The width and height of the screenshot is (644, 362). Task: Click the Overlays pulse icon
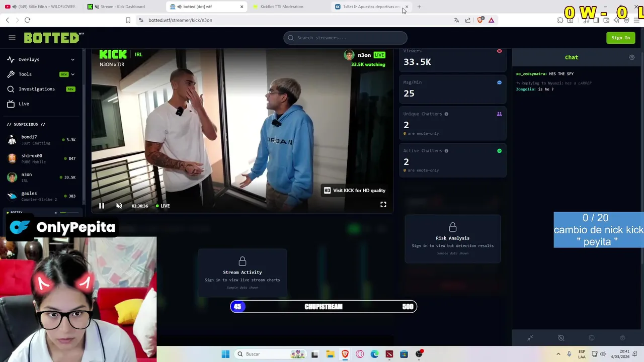(x=11, y=59)
